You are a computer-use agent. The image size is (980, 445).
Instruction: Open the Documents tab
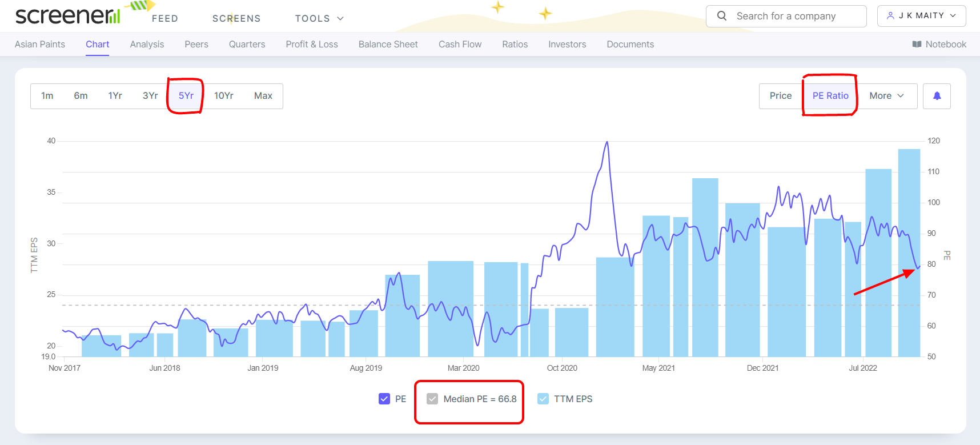tap(630, 45)
